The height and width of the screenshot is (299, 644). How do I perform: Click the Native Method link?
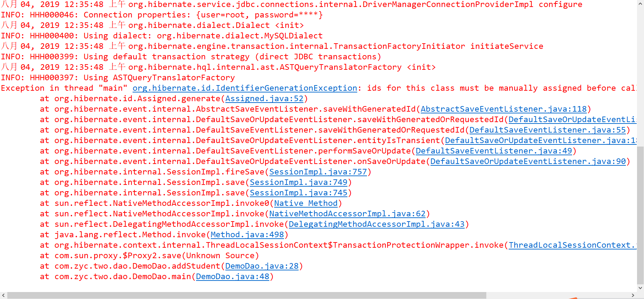tap(306, 203)
